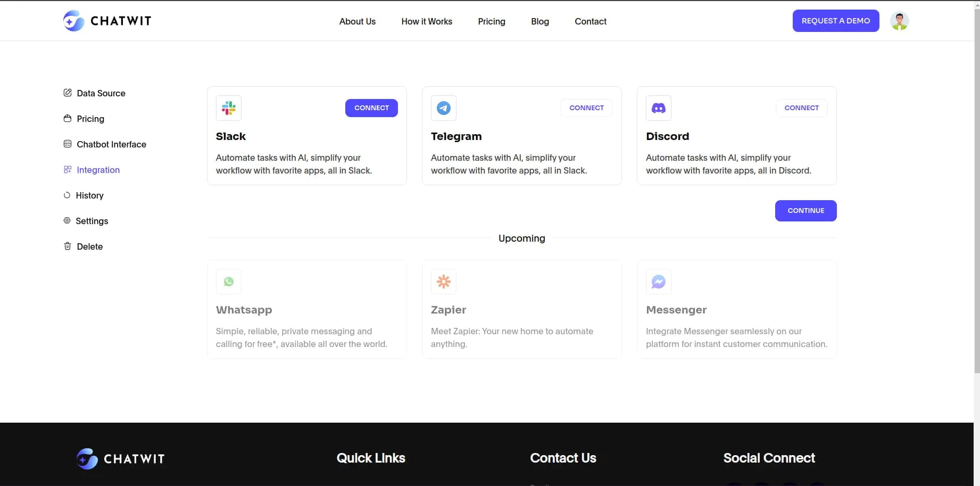Click the Slack card description text
This screenshot has height=486, width=980.
pos(294,164)
